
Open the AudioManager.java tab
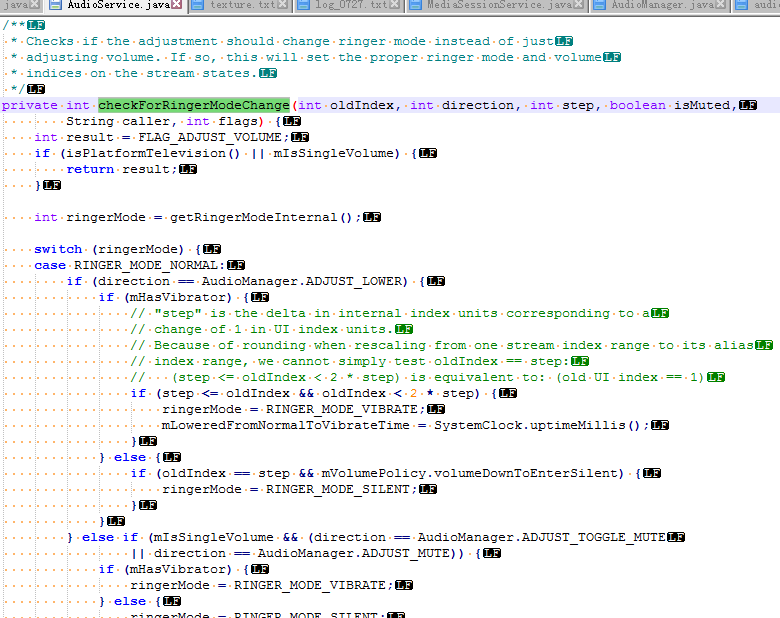tap(660, 5)
